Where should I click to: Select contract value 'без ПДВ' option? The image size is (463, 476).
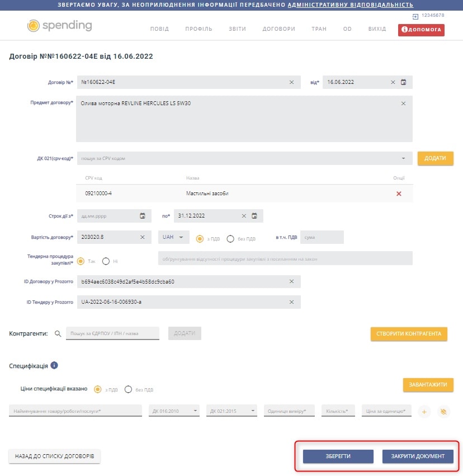(230, 239)
